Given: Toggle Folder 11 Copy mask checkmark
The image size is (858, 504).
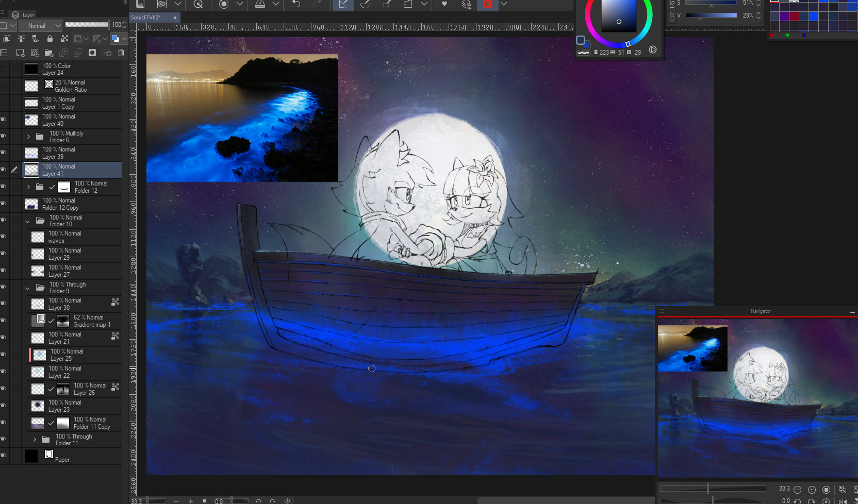Looking at the screenshot, I should point(51,423).
